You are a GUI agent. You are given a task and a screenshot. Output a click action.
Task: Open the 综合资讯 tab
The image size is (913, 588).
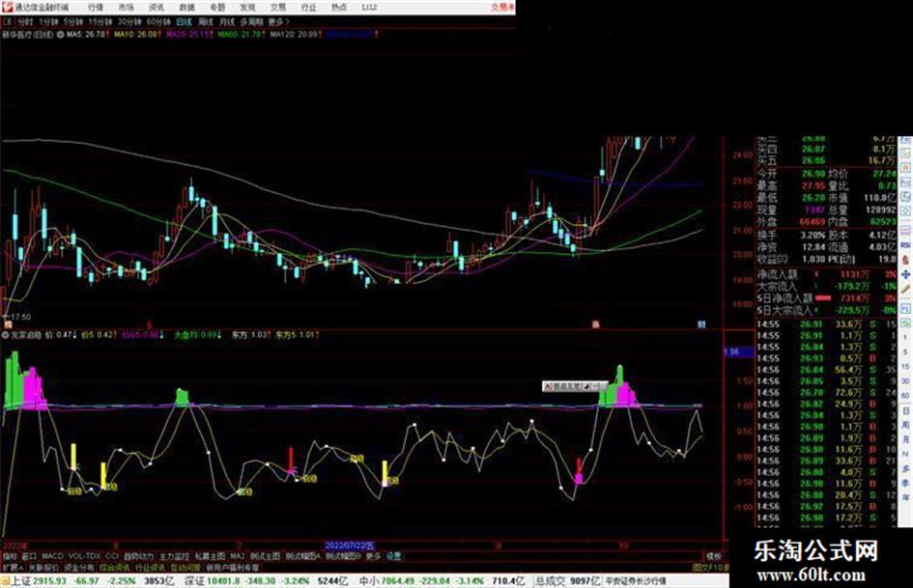coord(114,567)
